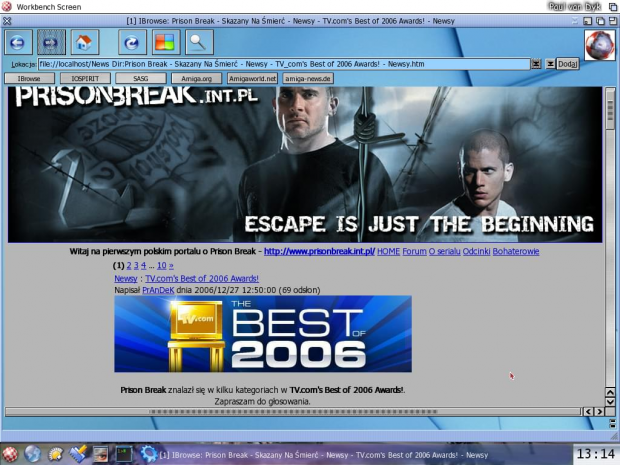The image size is (620, 465).
Task: Open the IOSPIRIT bookmark button
Action: pyautogui.click(x=85, y=79)
